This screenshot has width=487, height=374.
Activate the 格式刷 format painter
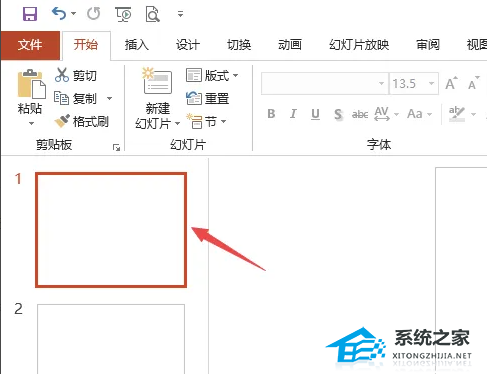click(82, 121)
